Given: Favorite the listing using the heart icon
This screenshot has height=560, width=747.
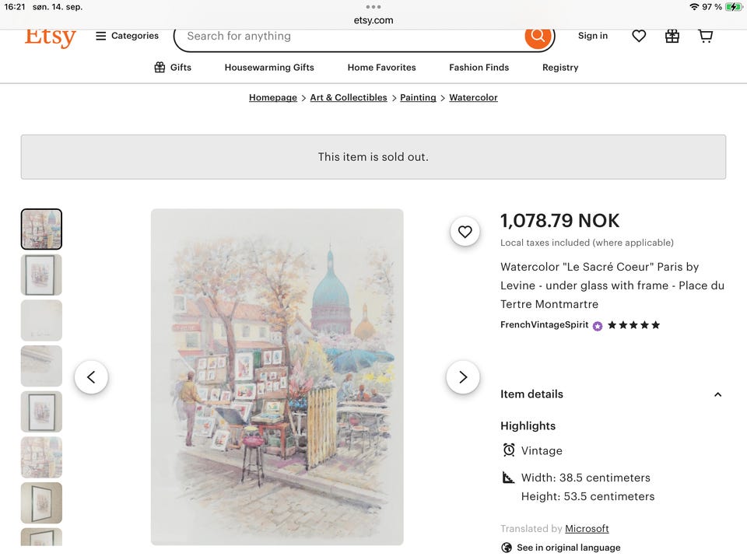Looking at the screenshot, I should (465, 231).
